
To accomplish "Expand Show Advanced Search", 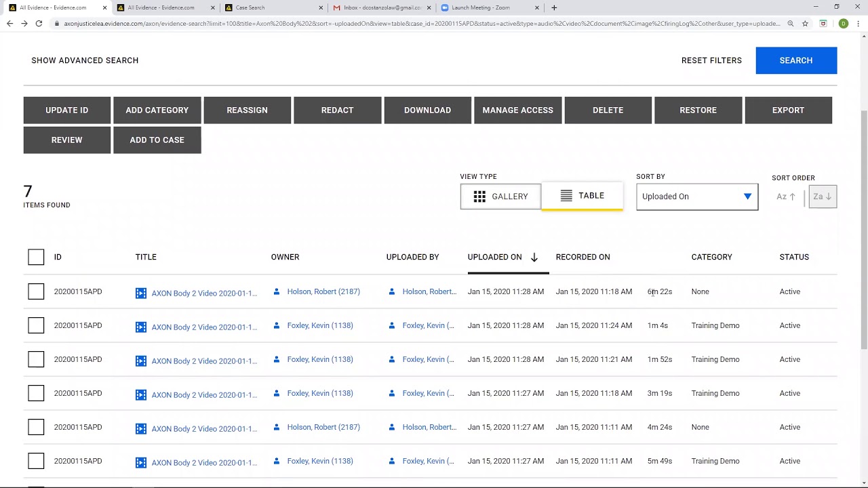I will click(x=85, y=60).
